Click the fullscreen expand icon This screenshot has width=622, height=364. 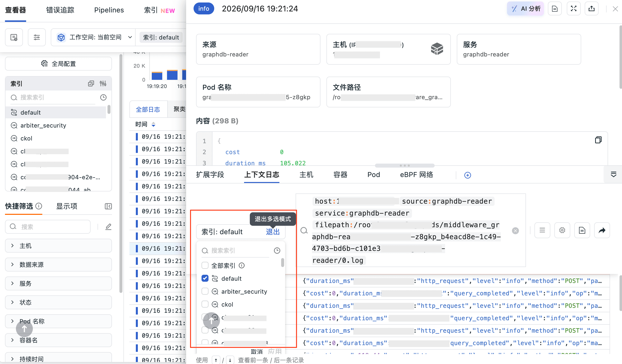573,9
